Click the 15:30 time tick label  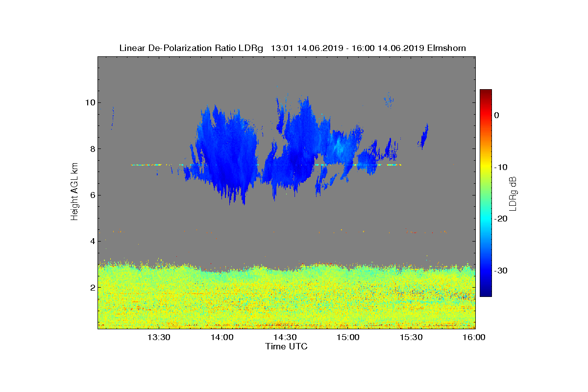pos(412,337)
